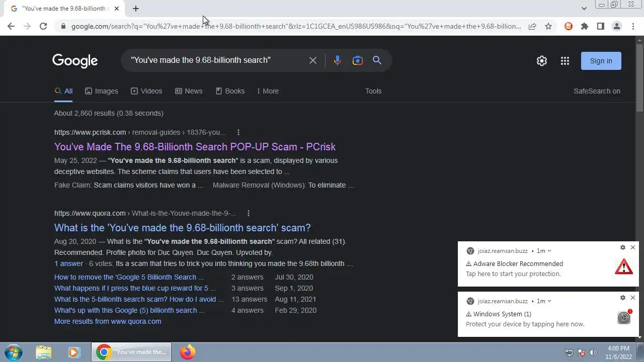Open More results from www.quora.com

pyautogui.click(x=108, y=321)
